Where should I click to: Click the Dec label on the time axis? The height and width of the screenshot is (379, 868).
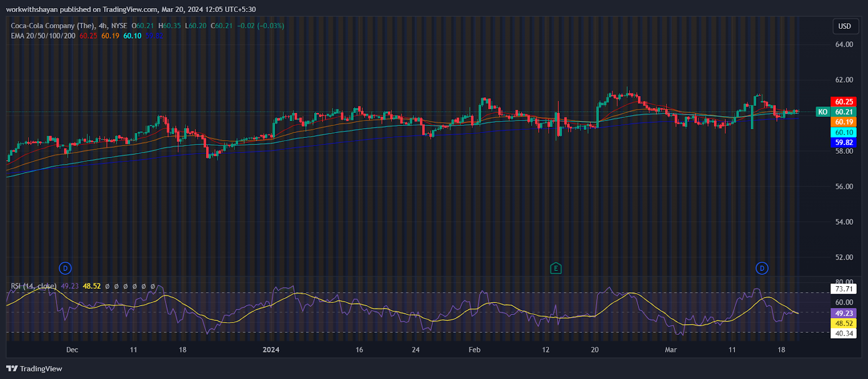(x=72, y=350)
